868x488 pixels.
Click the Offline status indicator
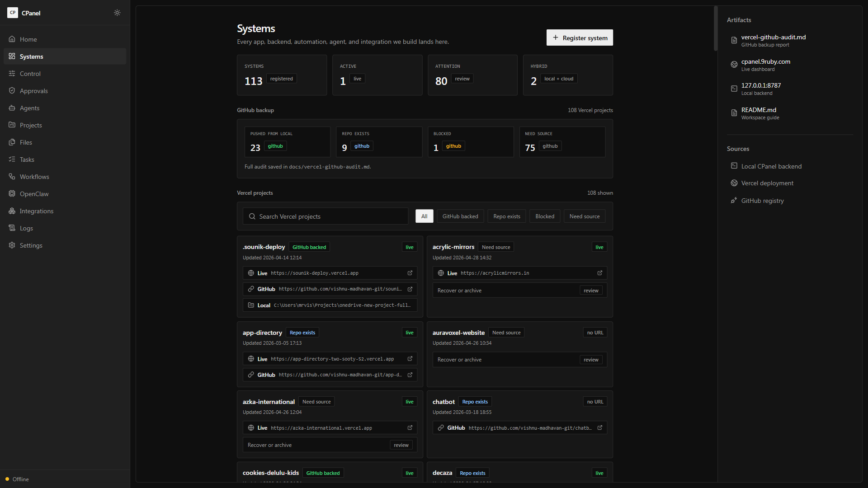17,479
